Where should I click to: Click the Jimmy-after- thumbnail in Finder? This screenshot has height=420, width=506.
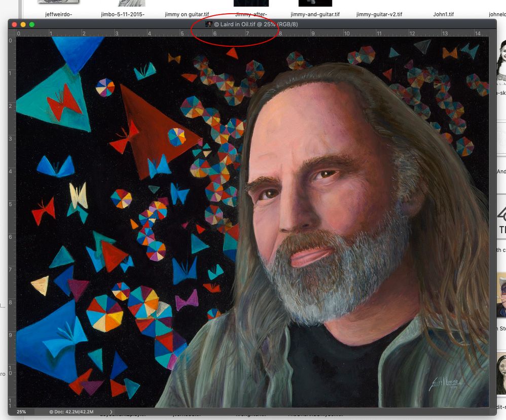[251, 3]
